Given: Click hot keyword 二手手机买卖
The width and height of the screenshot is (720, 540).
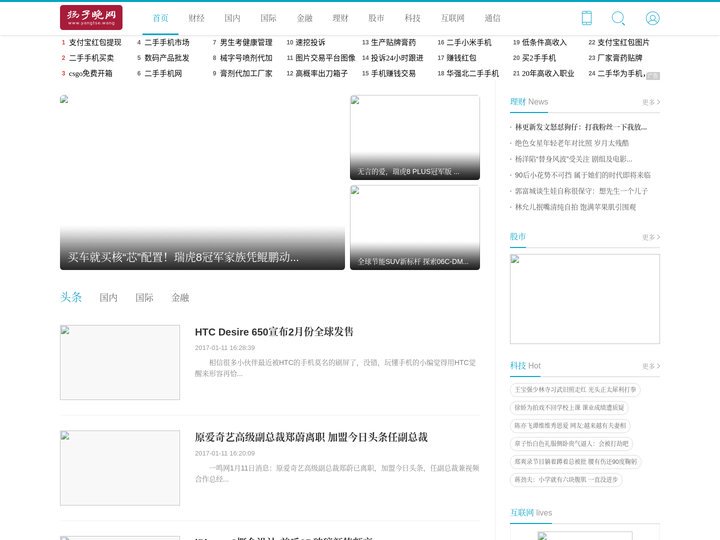Looking at the screenshot, I should pos(91,58).
